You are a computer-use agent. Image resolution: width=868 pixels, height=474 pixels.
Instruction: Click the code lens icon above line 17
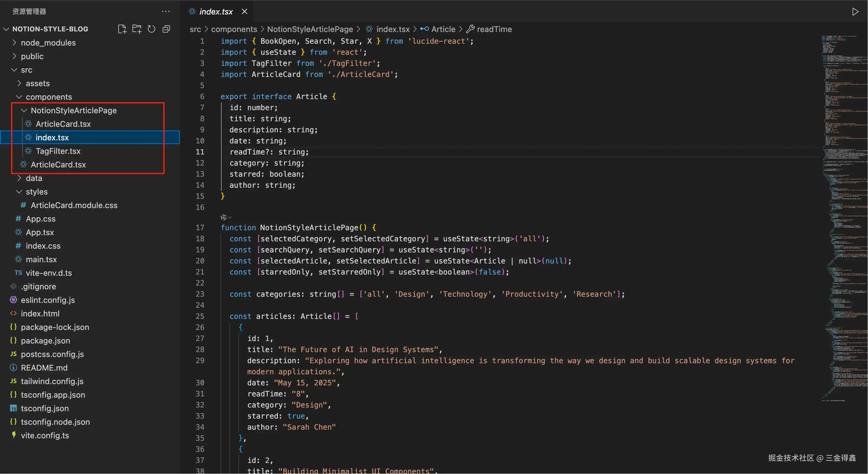point(224,218)
